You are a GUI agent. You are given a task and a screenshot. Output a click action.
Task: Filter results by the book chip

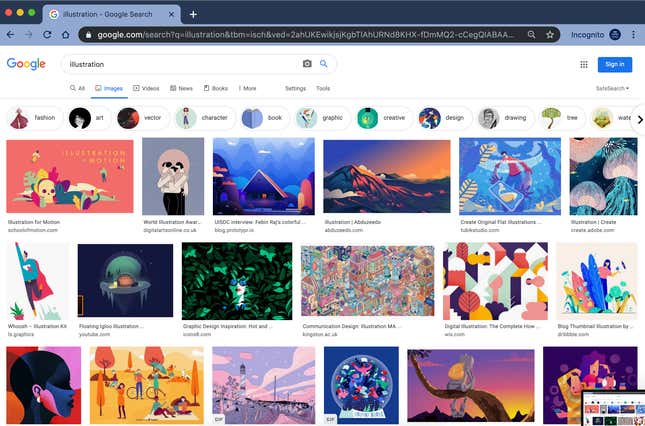(265, 118)
